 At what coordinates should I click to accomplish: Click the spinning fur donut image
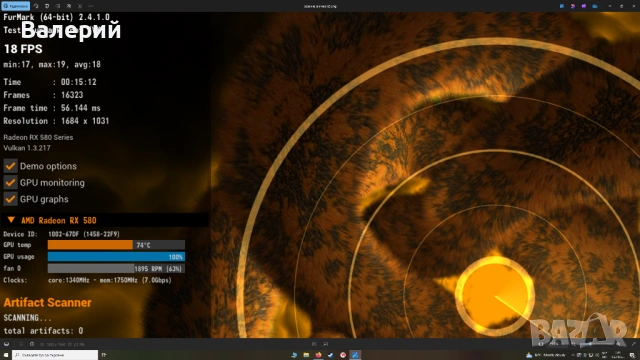[x=425, y=175]
